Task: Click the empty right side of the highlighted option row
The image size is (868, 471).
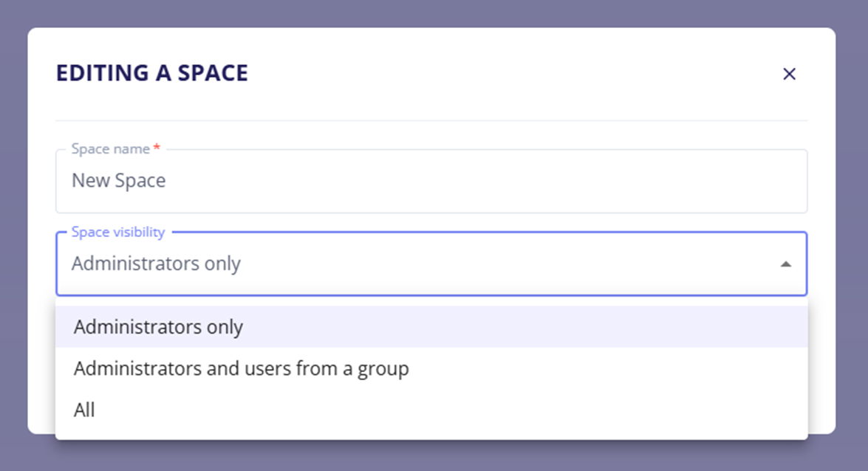Action: (x=591, y=327)
